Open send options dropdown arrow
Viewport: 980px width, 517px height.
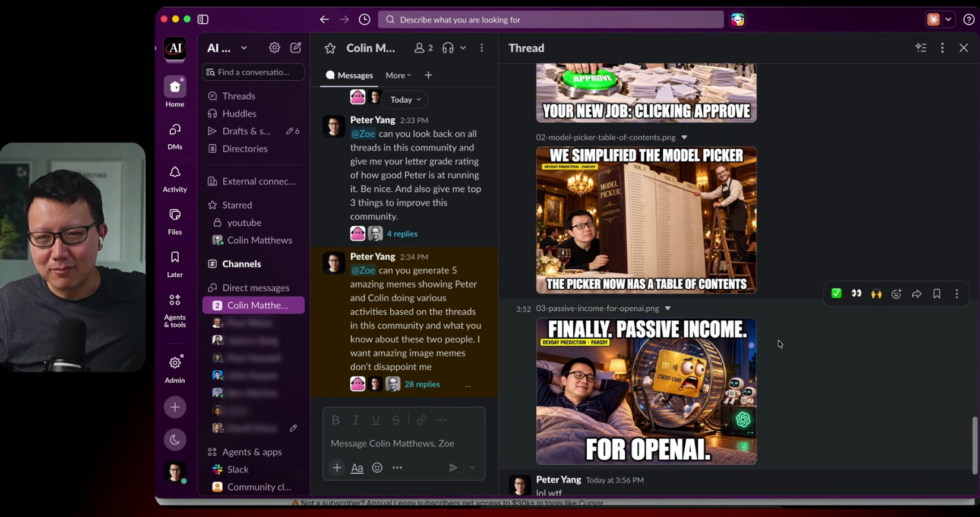(x=473, y=468)
